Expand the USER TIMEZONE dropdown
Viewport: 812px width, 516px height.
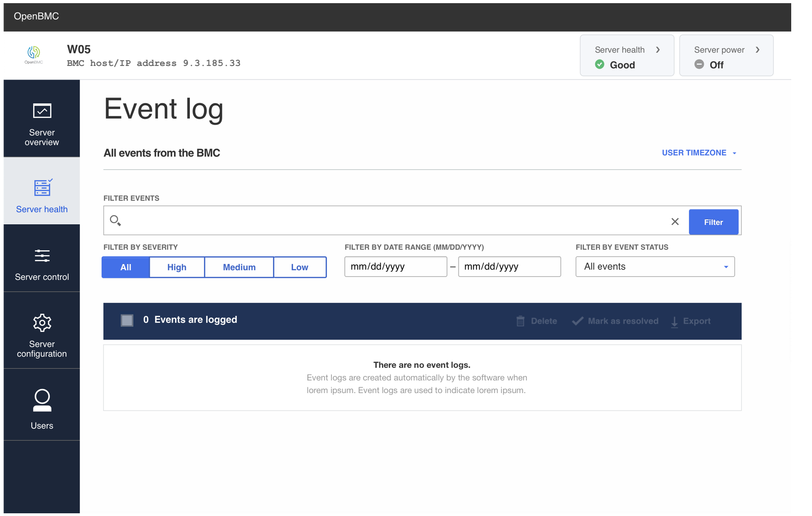pos(699,153)
